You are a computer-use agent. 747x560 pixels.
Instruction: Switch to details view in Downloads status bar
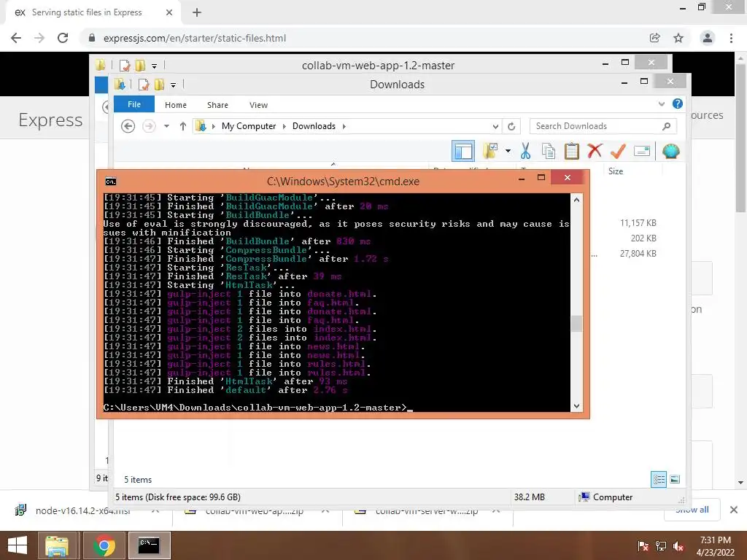pyautogui.click(x=659, y=479)
